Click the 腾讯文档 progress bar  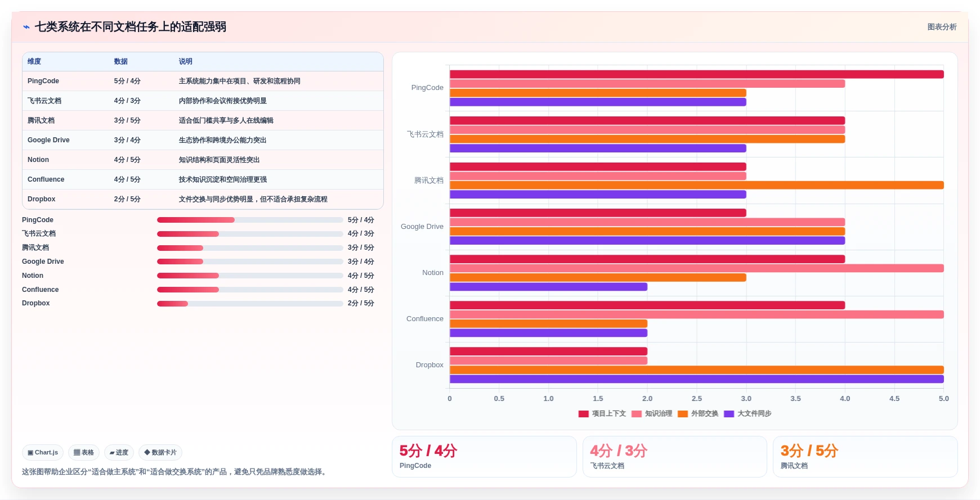coord(250,248)
